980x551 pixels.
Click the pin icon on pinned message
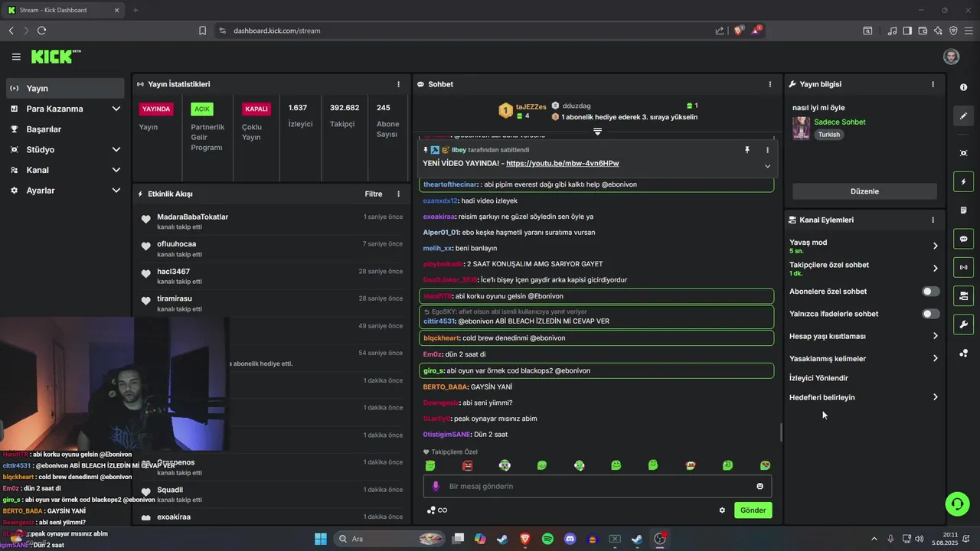(747, 150)
